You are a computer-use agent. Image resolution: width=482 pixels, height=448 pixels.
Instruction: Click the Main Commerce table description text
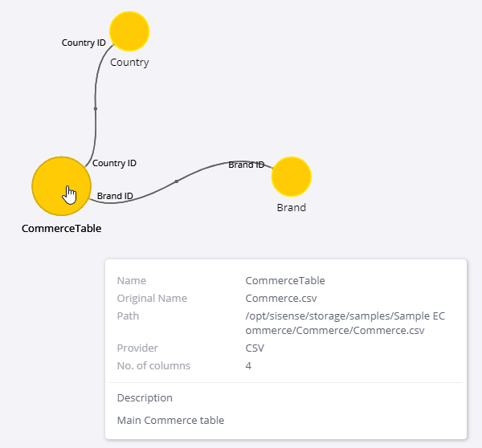pyautogui.click(x=170, y=421)
